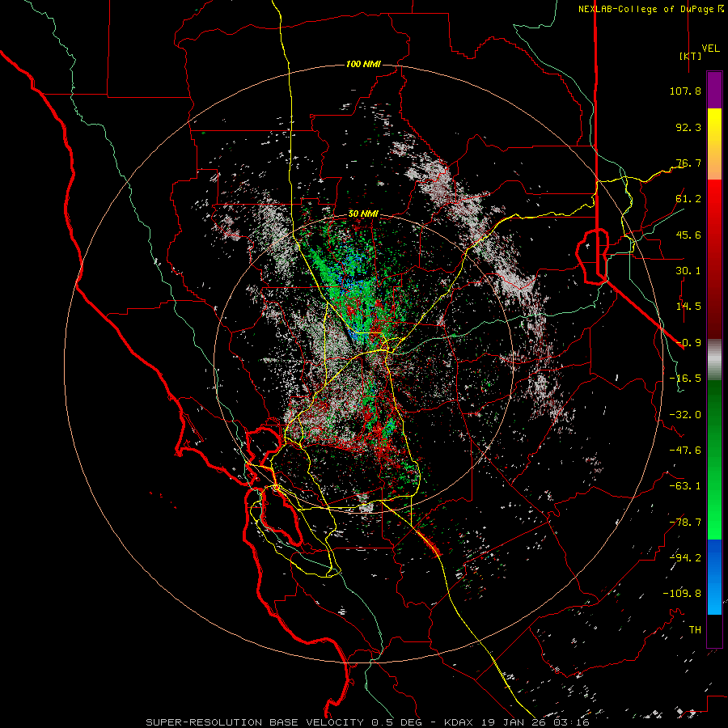Select the -109.8 velocity scale value
This screenshot has height=728, width=728.
coord(682,594)
